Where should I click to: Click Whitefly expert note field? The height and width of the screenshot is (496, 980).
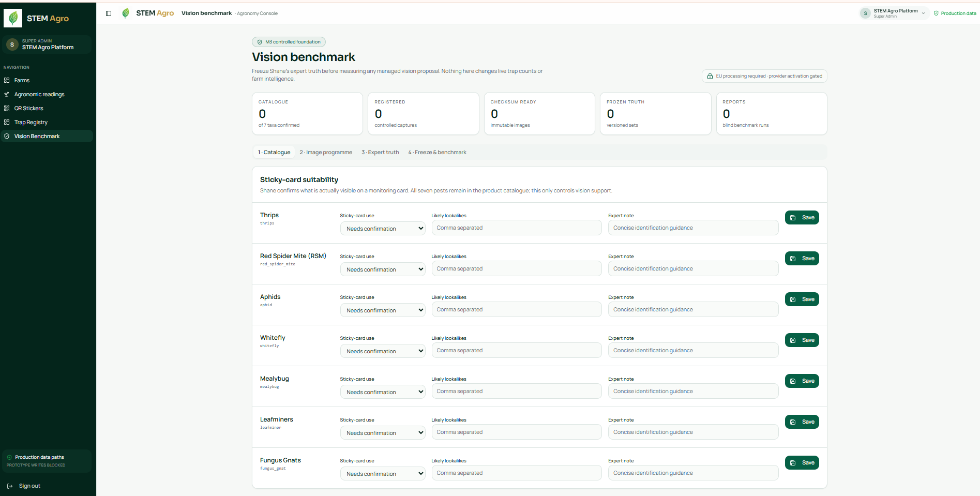693,350
